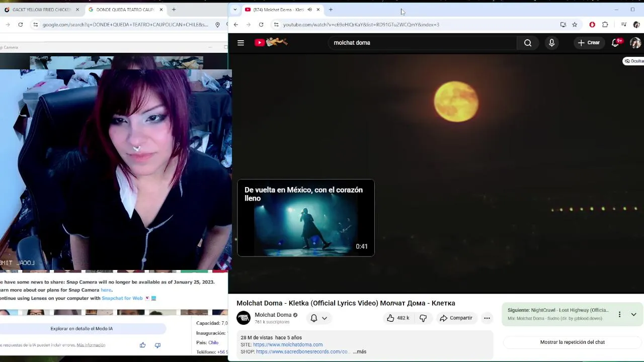The height and width of the screenshot is (362, 644).
Task: Expand the Siguiente playlist panel chevron
Action: tap(633, 314)
